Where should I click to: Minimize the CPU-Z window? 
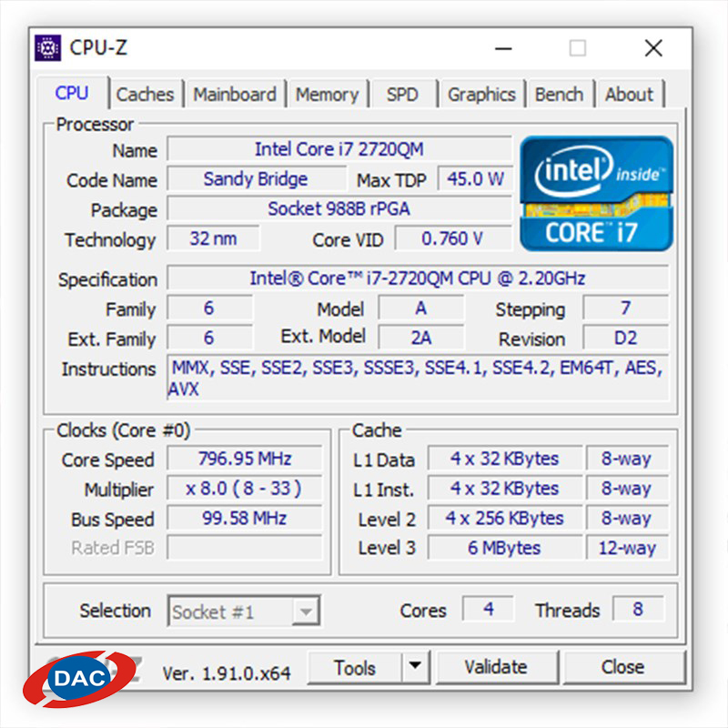click(503, 48)
